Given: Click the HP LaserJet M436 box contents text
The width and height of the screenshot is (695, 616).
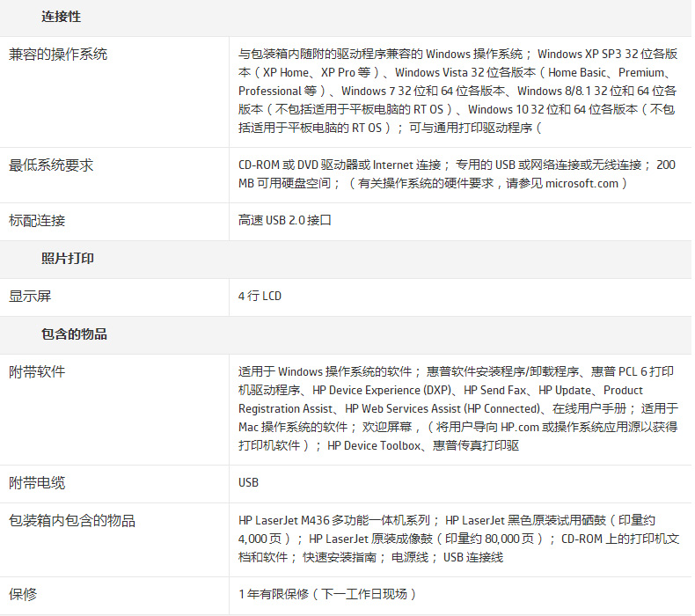Looking at the screenshot, I should click(458, 539).
